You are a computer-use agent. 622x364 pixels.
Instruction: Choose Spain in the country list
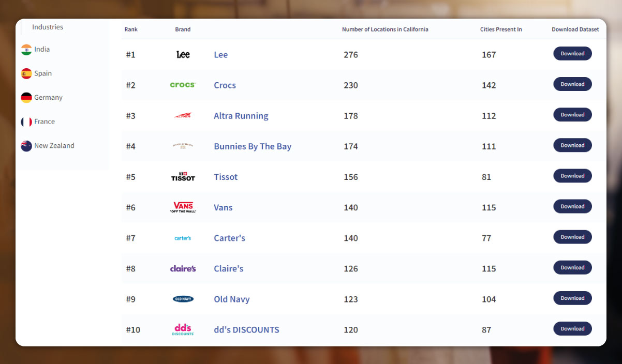pos(43,73)
